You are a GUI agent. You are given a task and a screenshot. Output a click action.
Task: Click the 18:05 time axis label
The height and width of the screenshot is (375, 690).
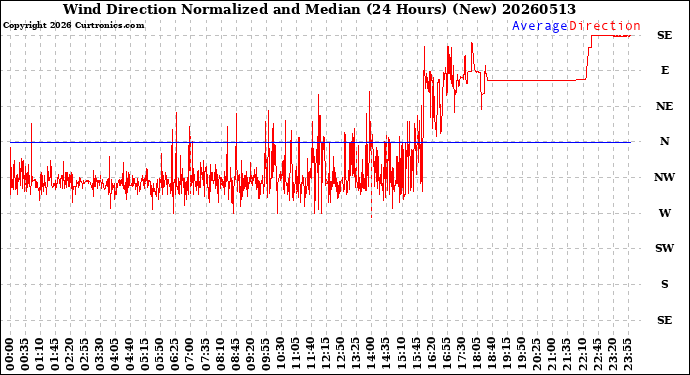point(476,354)
